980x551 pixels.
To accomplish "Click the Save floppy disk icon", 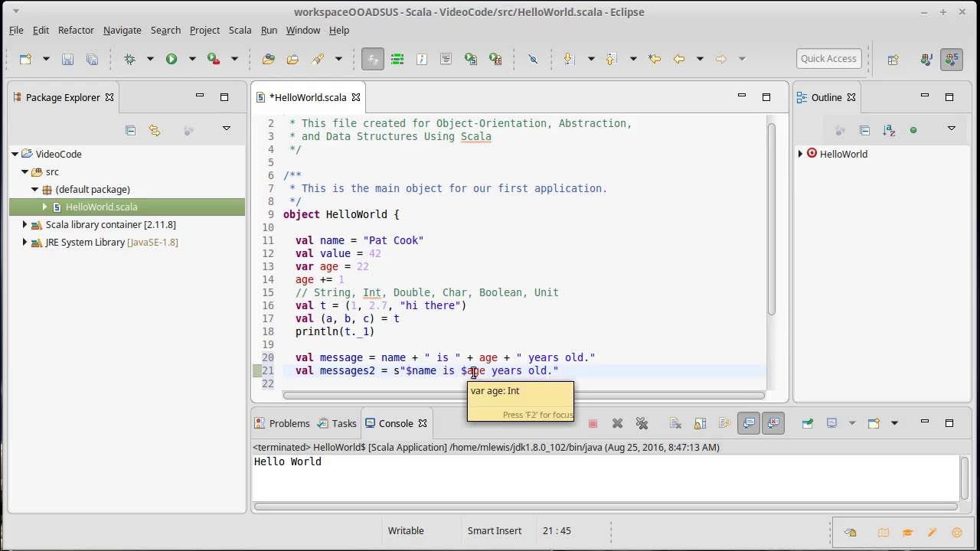I will [x=67, y=59].
